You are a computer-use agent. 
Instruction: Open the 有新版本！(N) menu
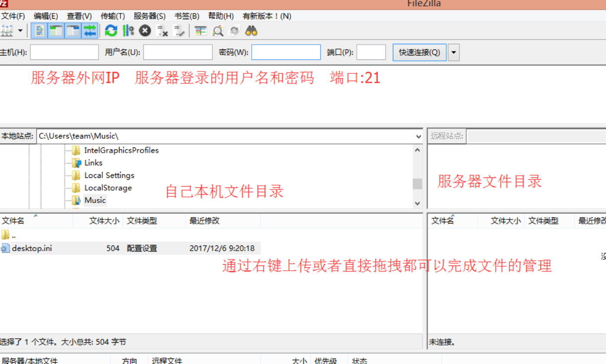pyautogui.click(x=267, y=16)
